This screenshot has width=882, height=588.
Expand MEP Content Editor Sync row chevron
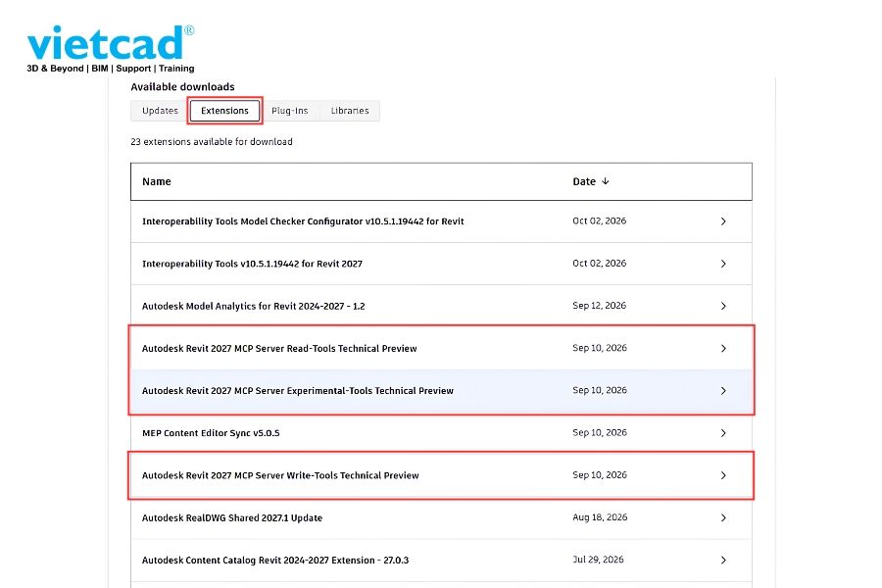[723, 433]
